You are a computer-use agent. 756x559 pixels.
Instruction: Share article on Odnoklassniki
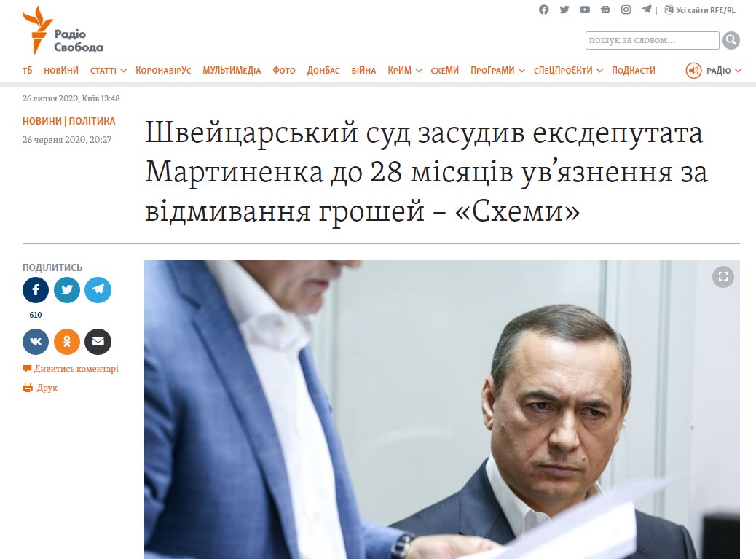coord(67,342)
